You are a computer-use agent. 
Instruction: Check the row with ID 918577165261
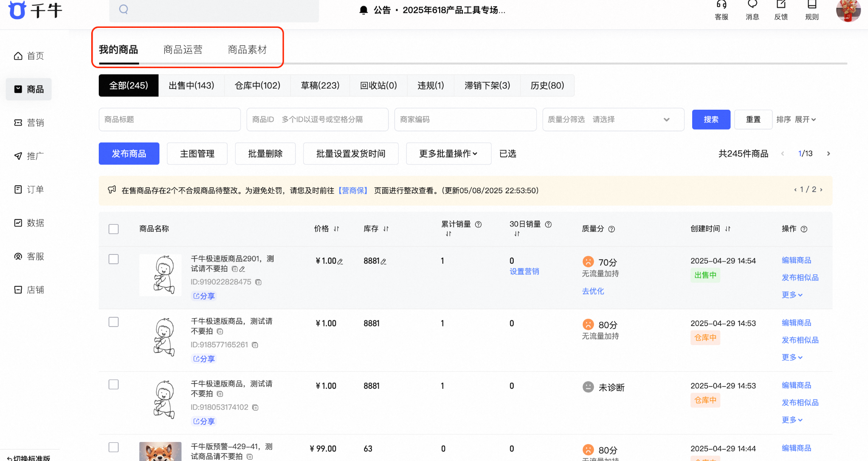(x=114, y=322)
